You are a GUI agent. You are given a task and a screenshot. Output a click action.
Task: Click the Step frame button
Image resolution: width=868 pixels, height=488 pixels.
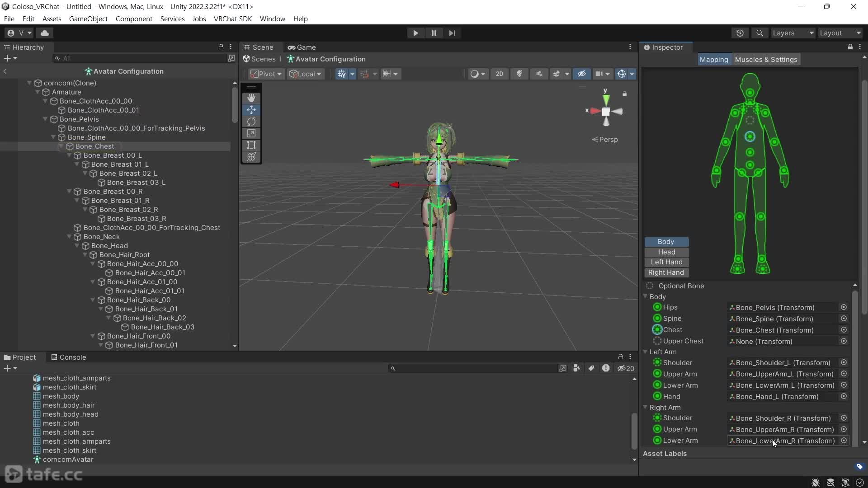pyautogui.click(x=452, y=33)
